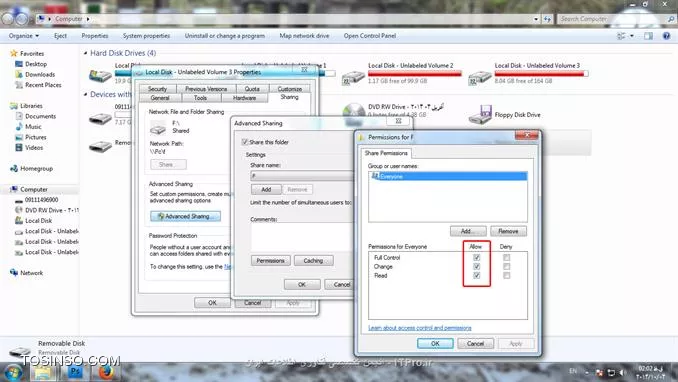Select Floppy Disk Drive icon
Image resolution: width=678 pixels, height=382 pixels.
coord(480,115)
